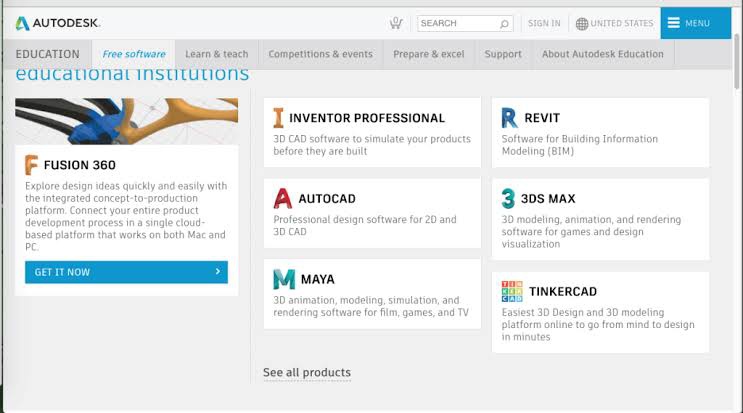743x413 pixels.
Task: Click the arrow on Get It Now
Action: (217, 271)
